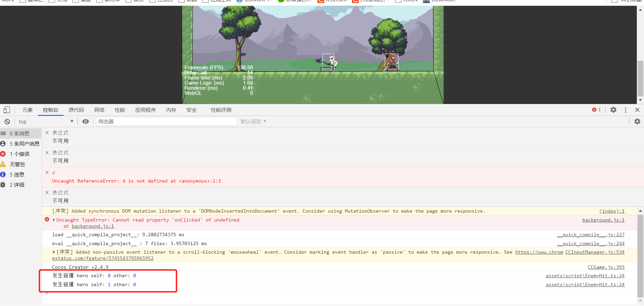Toggle the device toolbar icon
Screen dimensions: 644x306
pos(7,110)
